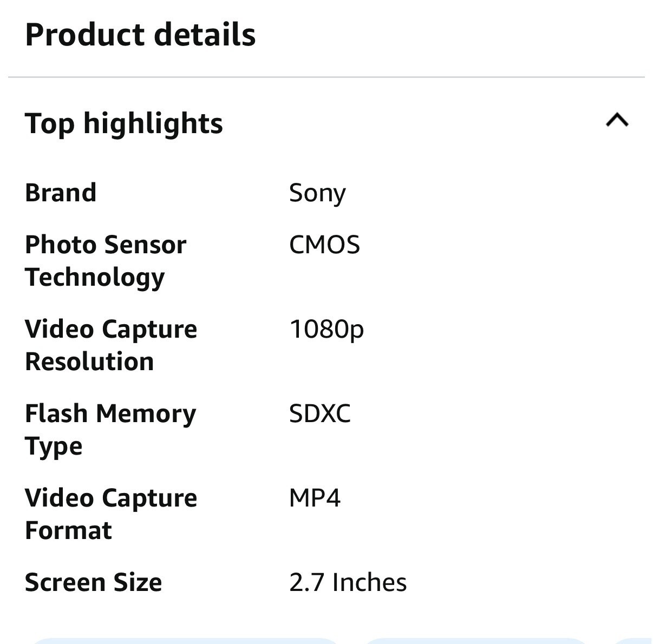This screenshot has width=653, height=644.
Task: Click the Product details heading
Action: 140,35
